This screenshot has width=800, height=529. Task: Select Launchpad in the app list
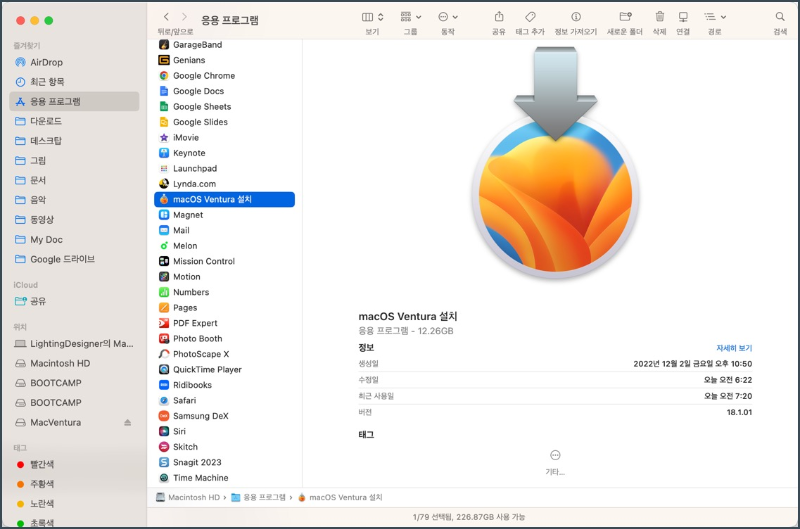coord(224,168)
